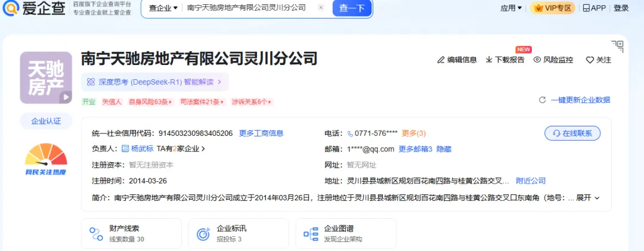This screenshot has width=644, height=251.
Task: Open the 查企业 search type dropdown
Action: (163, 8)
